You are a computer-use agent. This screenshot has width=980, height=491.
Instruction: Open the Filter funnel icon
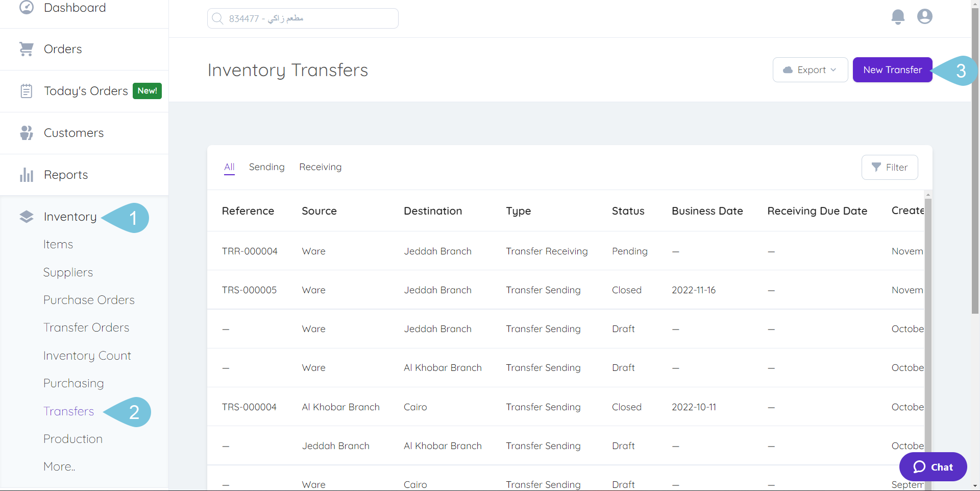click(x=877, y=167)
